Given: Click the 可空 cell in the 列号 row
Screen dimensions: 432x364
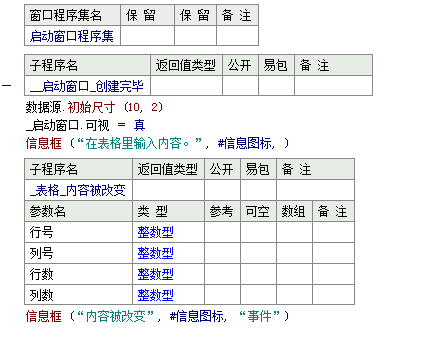Looking at the screenshot, I should (259, 253).
